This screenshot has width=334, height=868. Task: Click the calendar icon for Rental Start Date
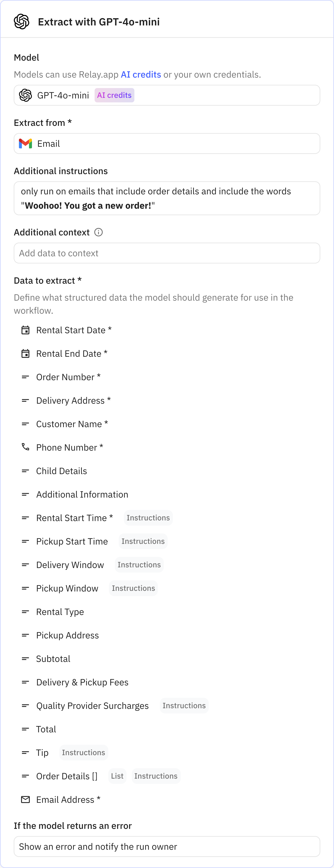(x=25, y=330)
